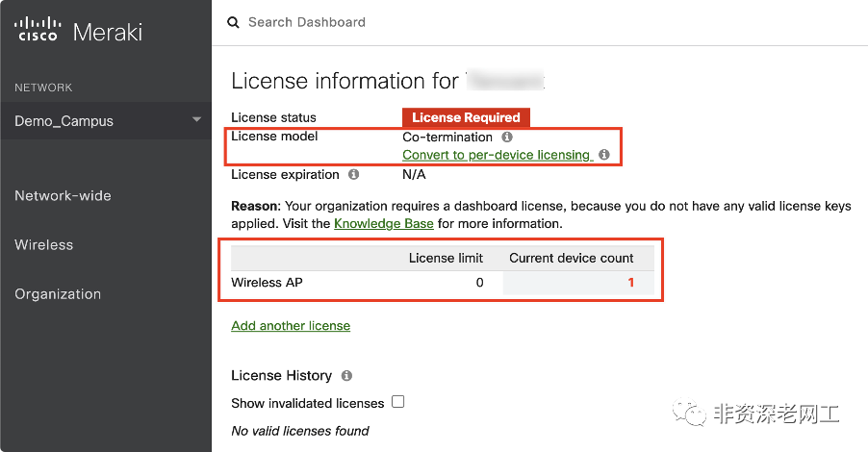Click info icon beside per-device licensing link

pos(604,155)
